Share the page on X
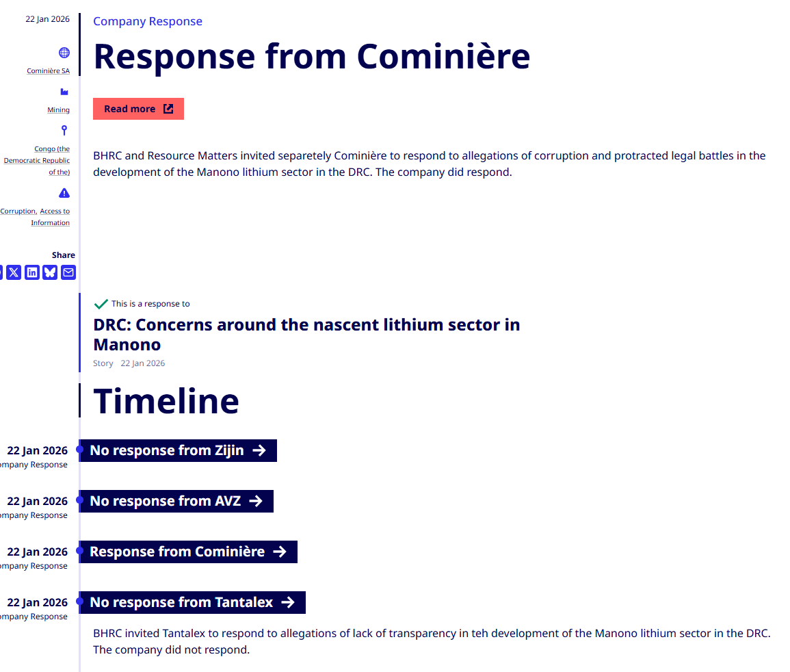 [14, 272]
